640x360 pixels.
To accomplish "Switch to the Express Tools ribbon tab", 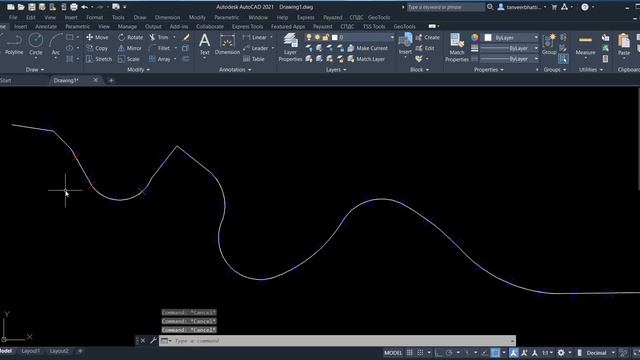I will [247, 27].
